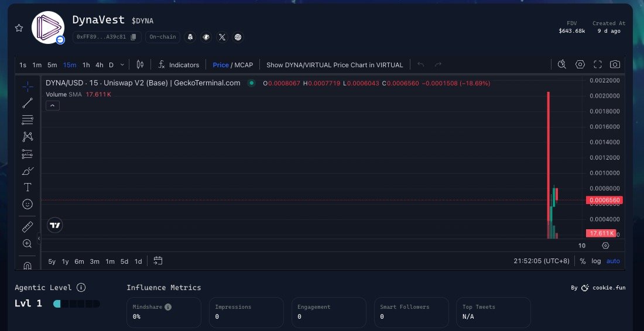This screenshot has width=644, height=331.
Task: Set bottom date range to 1m
Action: tap(109, 261)
